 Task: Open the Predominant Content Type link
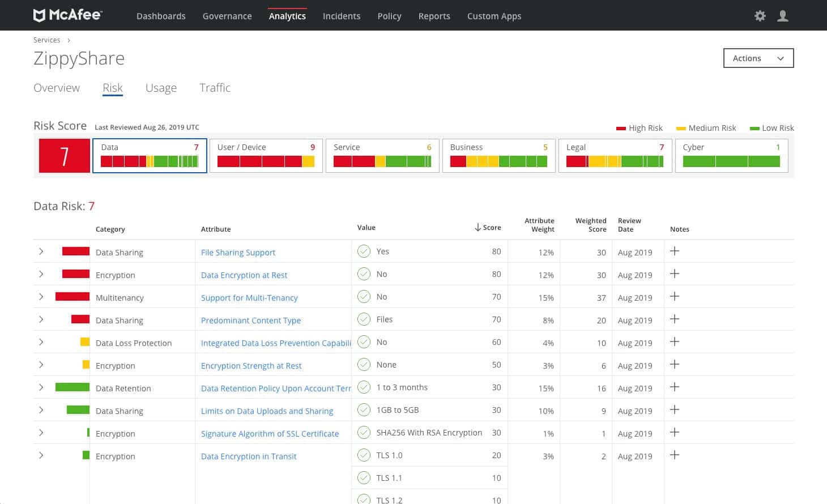tap(251, 321)
